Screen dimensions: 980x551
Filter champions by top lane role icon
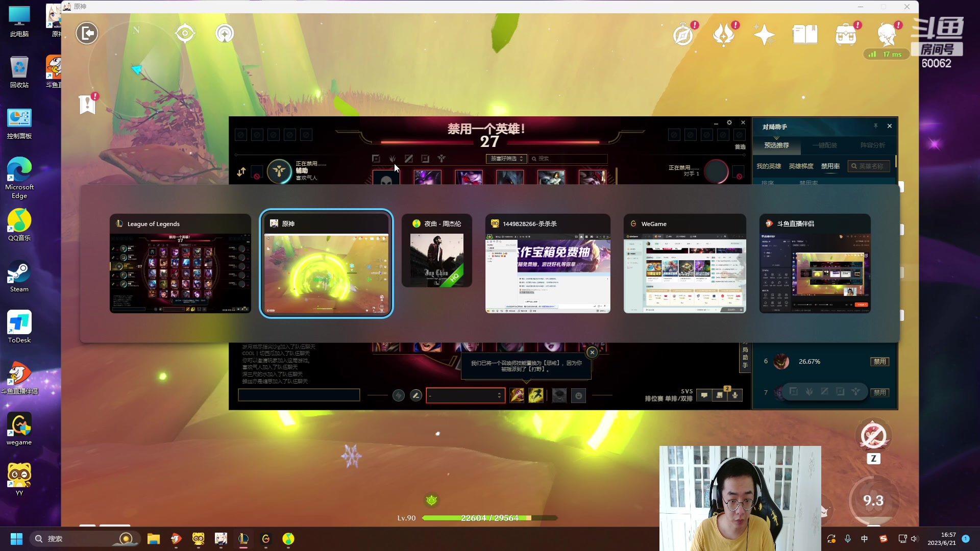376,159
